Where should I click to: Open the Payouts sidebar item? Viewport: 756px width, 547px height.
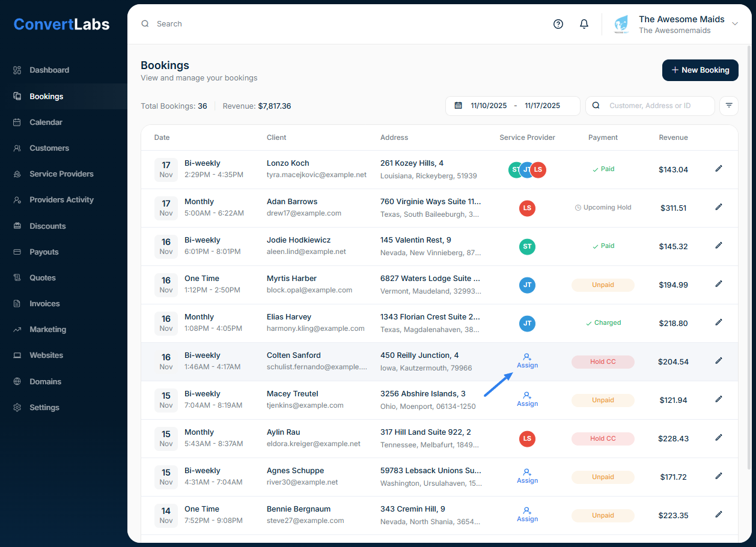[x=44, y=252]
